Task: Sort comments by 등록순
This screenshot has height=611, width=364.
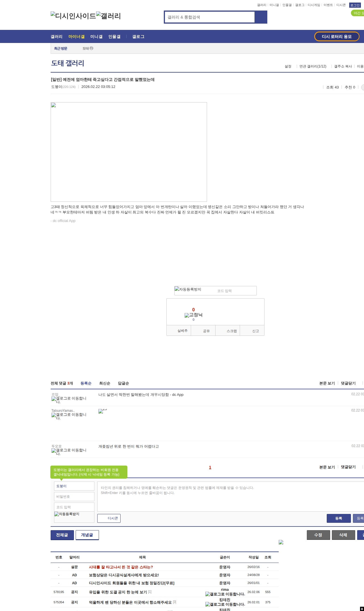Action: (x=86, y=383)
